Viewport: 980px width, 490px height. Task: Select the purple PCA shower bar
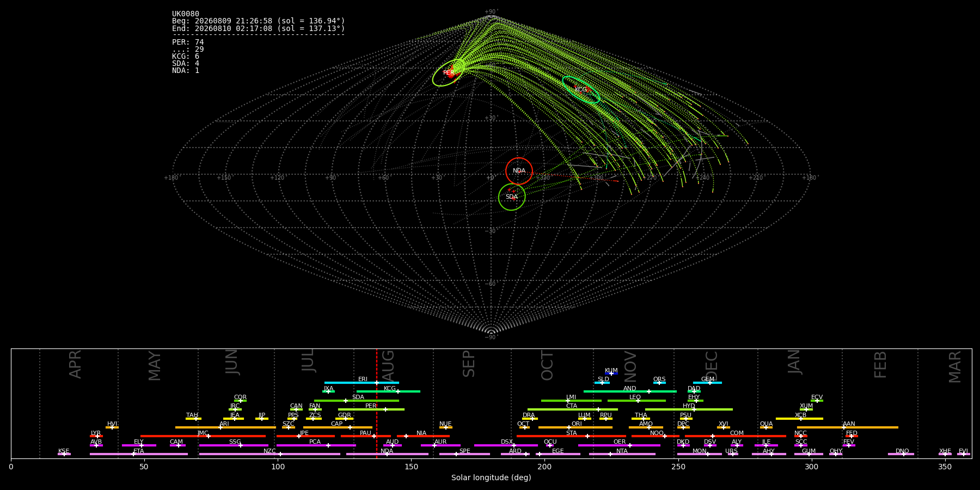316,445
